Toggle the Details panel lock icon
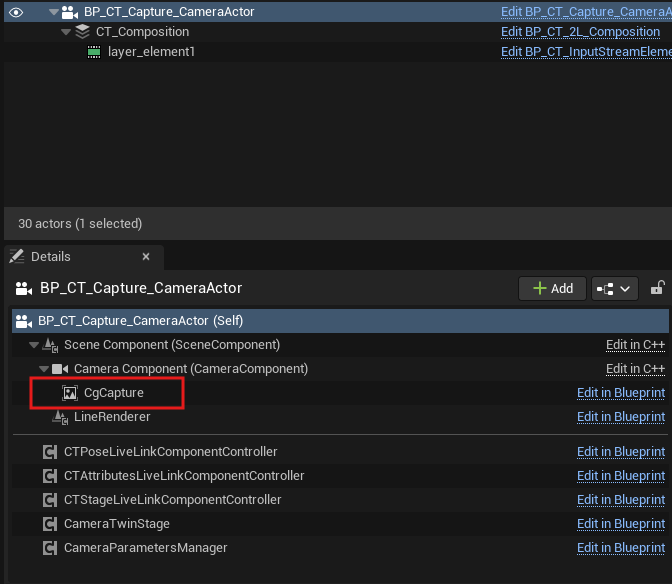The height and width of the screenshot is (584, 672). pyautogui.click(x=657, y=288)
